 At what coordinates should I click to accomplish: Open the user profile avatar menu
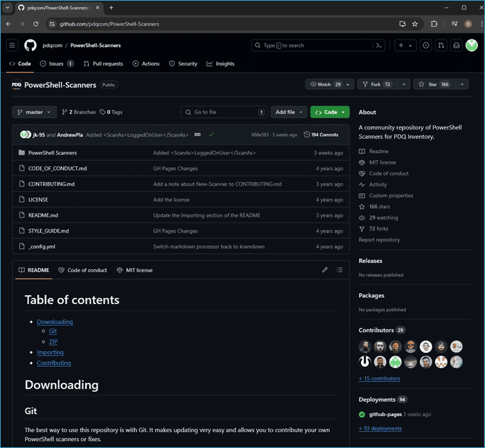coord(471,46)
